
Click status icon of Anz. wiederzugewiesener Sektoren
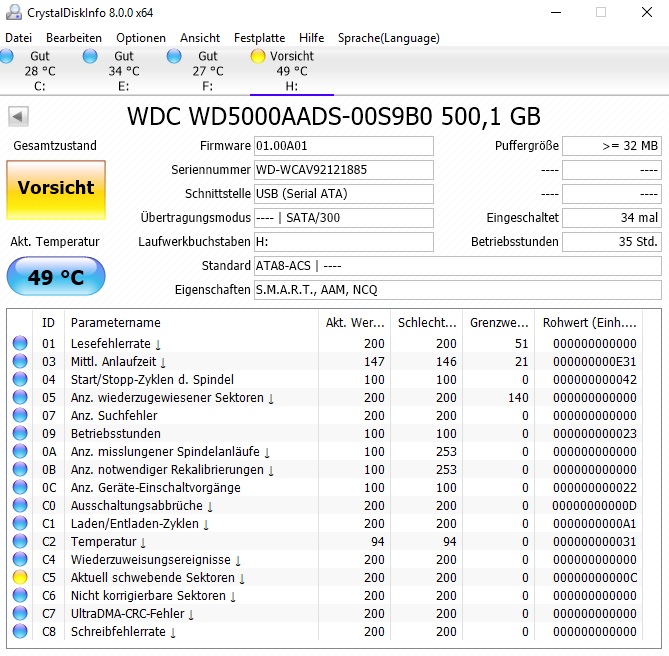20,397
